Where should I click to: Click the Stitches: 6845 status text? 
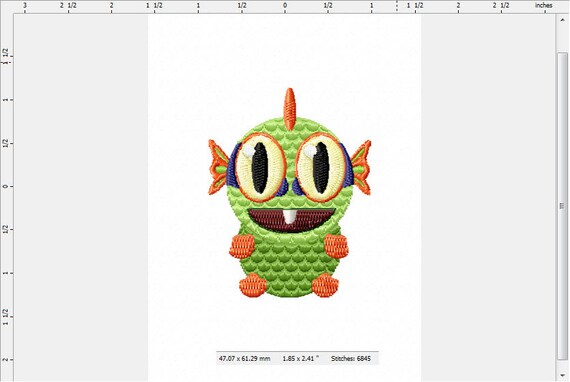351,358
